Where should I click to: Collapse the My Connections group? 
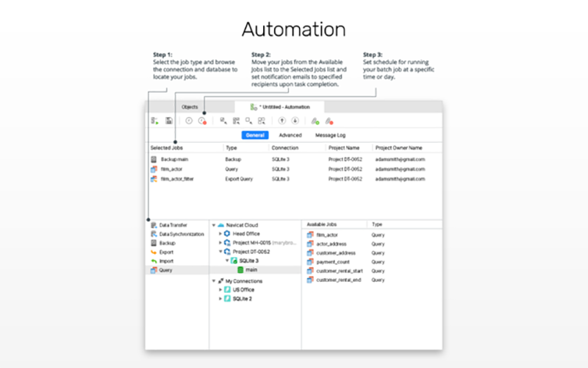click(x=212, y=280)
